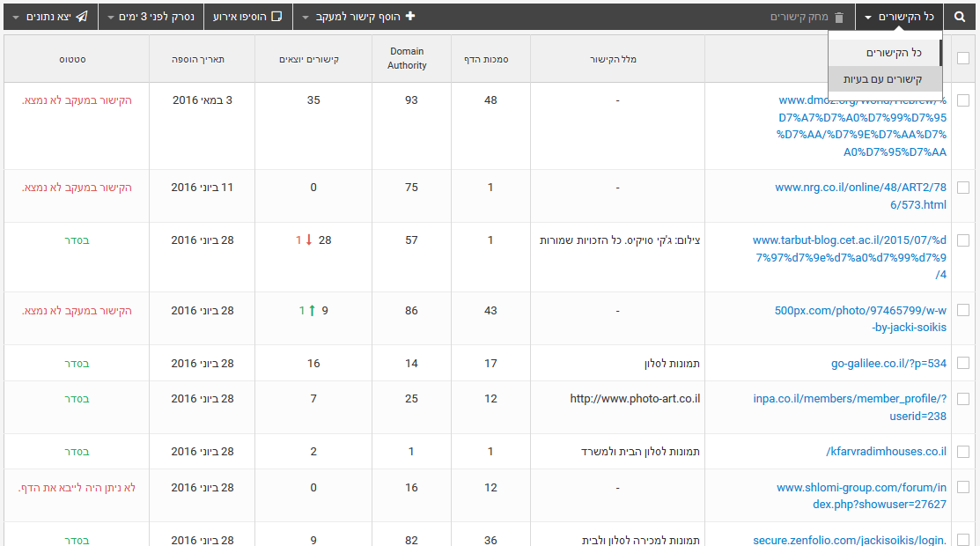Open the www.shlomi-group.com forum link
The height and width of the screenshot is (546, 980).
861,495
